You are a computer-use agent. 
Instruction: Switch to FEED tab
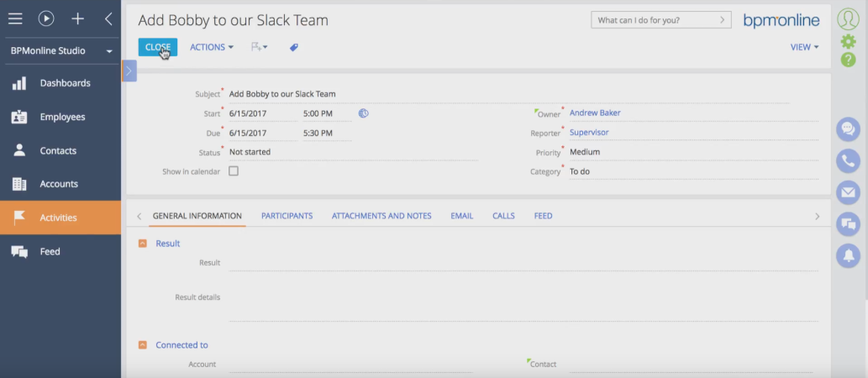(x=543, y=216)
